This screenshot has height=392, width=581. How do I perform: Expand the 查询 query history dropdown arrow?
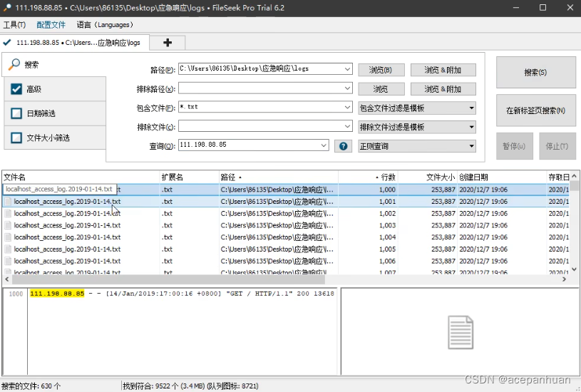coord(324,145)
